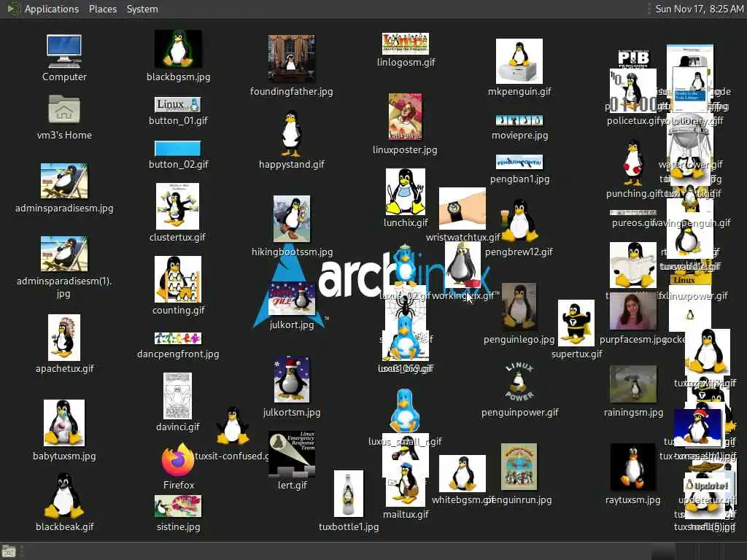Image resolution: width=747 pixels, height=560 pixels.
Task: Select the vm3's Home folder icon
Action: 64,109
